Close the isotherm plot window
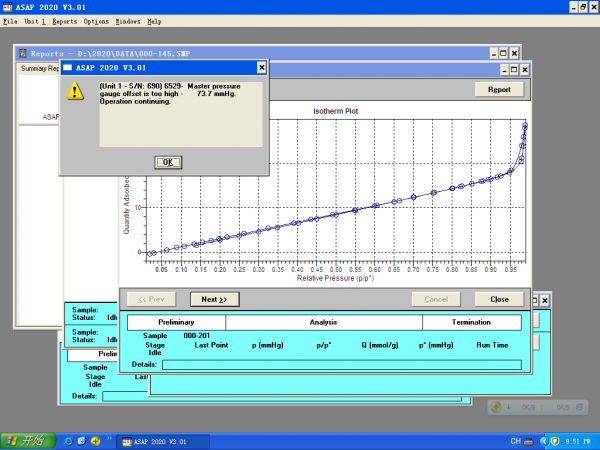This screenshot has height=450, width=600. pyautogui.click(x=525, y=70)
